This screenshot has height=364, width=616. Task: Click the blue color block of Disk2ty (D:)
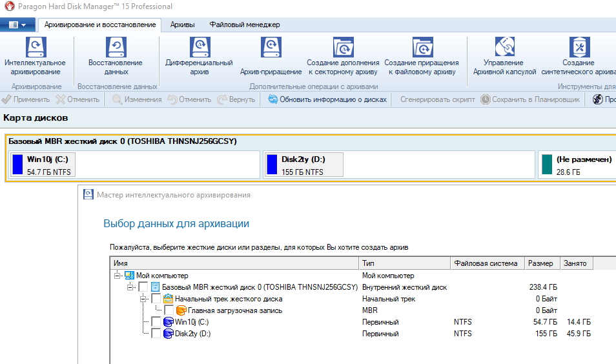(272, 164)
